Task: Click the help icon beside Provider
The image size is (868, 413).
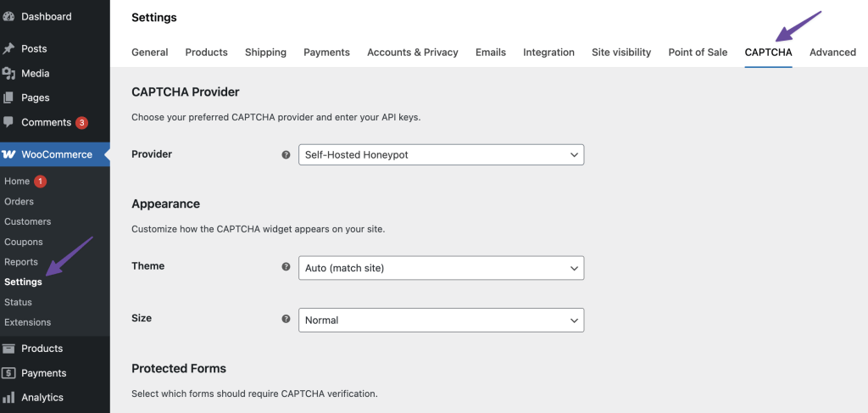Action: click(286, 155)
